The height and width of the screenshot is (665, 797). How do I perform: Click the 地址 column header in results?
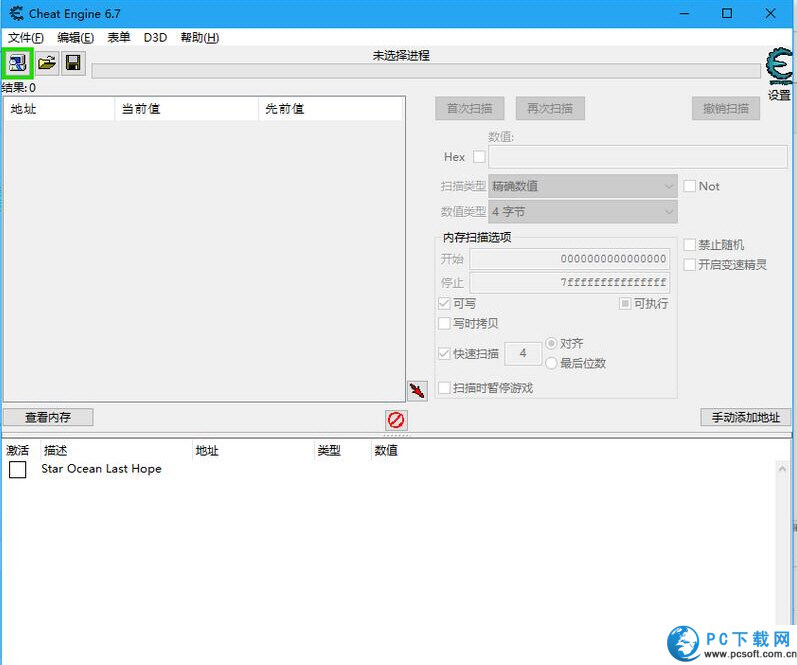[59, 109]
